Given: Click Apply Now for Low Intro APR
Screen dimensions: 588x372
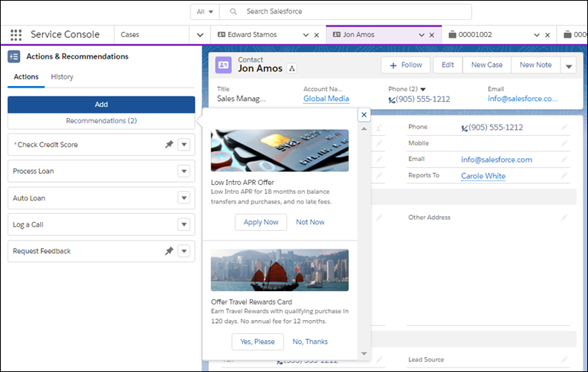Looking at the screenshot, I should (260, 222).
